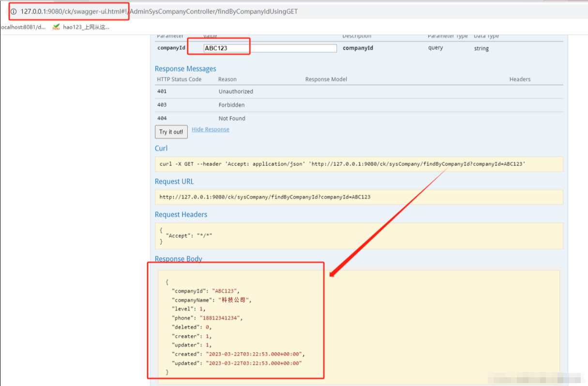Image resolution: width=588 pixels, height=386 pixels.
Task: Click the "phone": "18812341234" line
Action: tap(207, 318)
